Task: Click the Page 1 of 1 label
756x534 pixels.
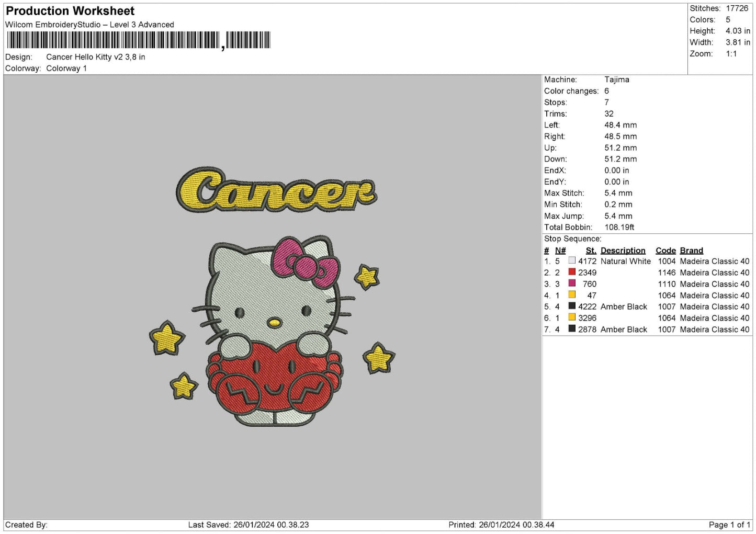Action: pyautogui.click(x=729, y=525)
